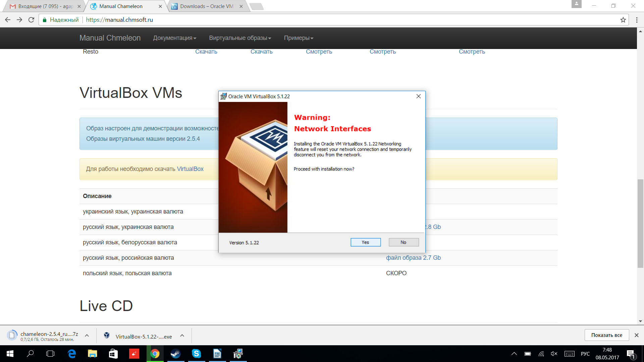The image size is (644, 362).
Task: Open Steam from the taskbar
Action: (175, 354)
